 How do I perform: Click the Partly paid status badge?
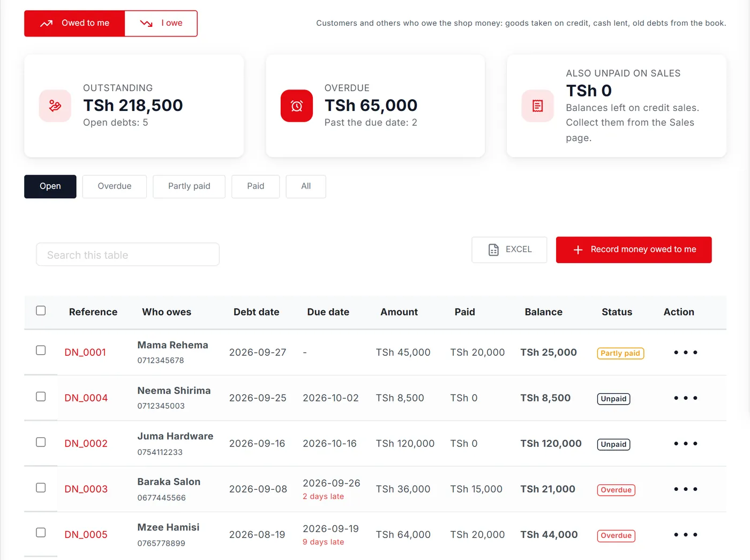point(620,354)
